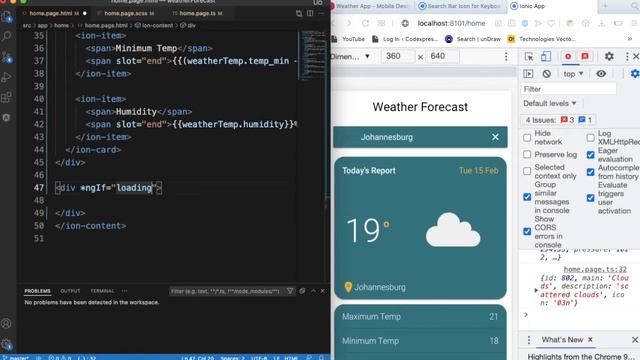640x360 pixels.
Task: Clear the console log
Action: (547, 74)
